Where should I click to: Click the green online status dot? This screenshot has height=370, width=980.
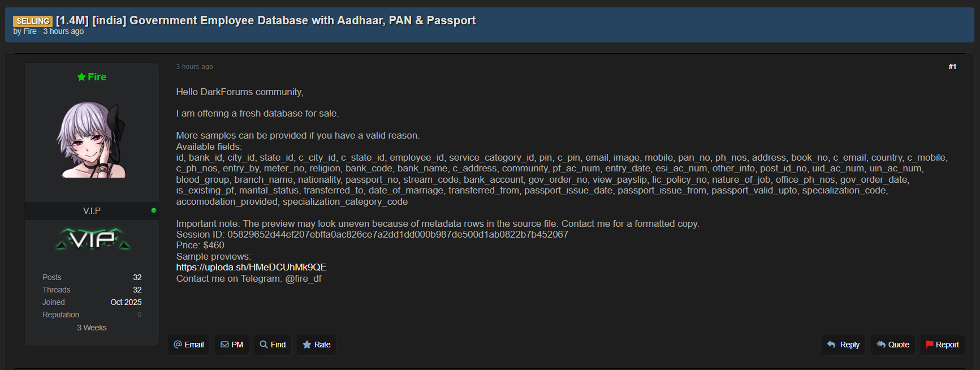tap(154, 210)
